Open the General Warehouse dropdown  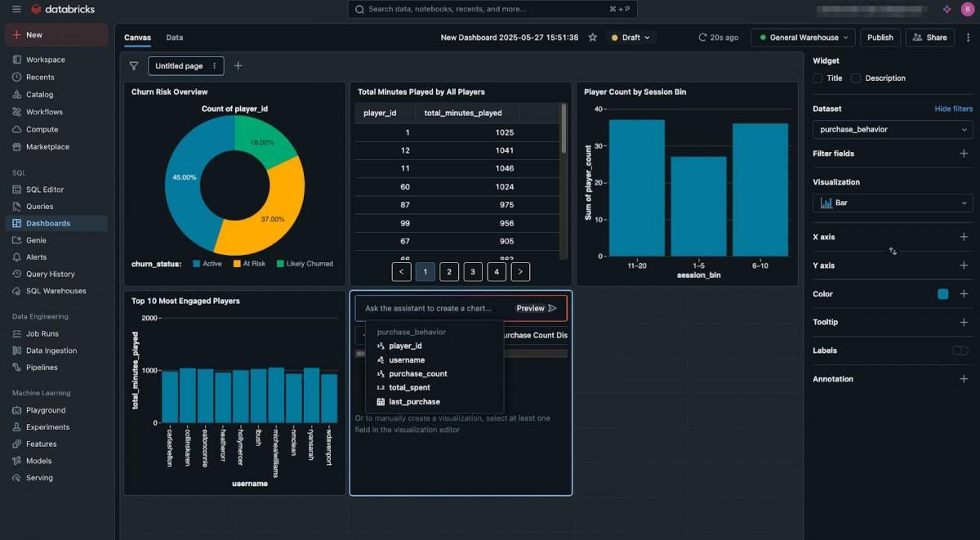coord(803,38)
